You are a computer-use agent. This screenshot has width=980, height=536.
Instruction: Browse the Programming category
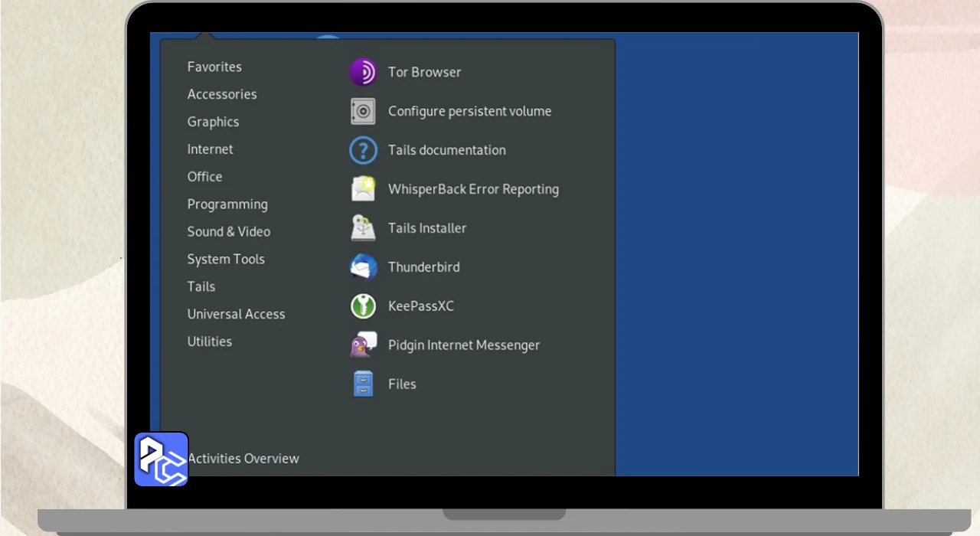pyautogui.click(x=227, y=204)
